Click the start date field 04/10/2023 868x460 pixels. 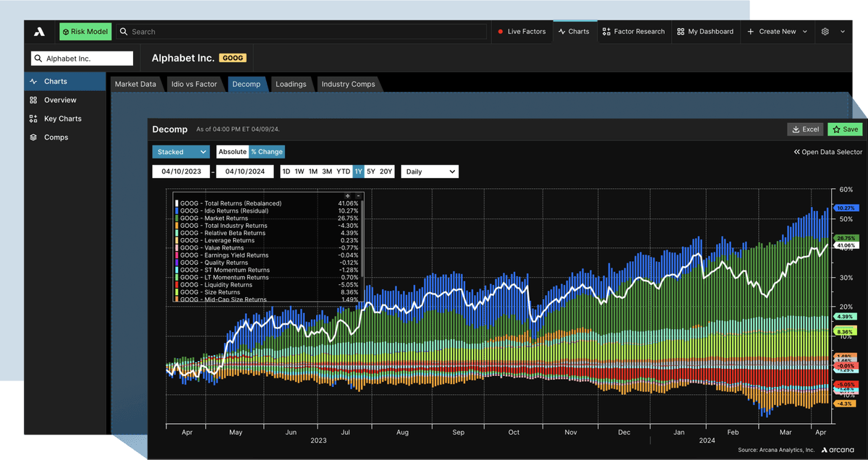[x=182, y=171]
